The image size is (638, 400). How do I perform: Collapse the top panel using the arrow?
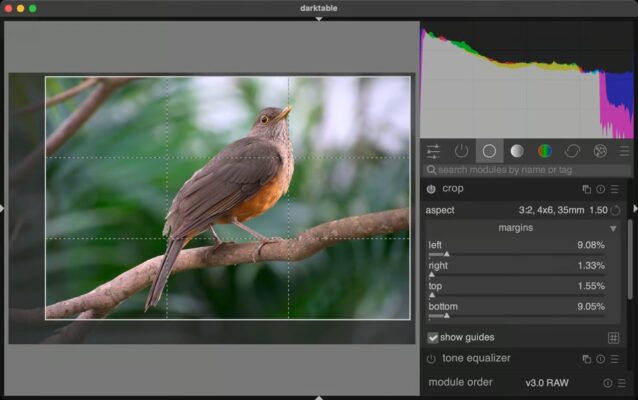point(319,18)
